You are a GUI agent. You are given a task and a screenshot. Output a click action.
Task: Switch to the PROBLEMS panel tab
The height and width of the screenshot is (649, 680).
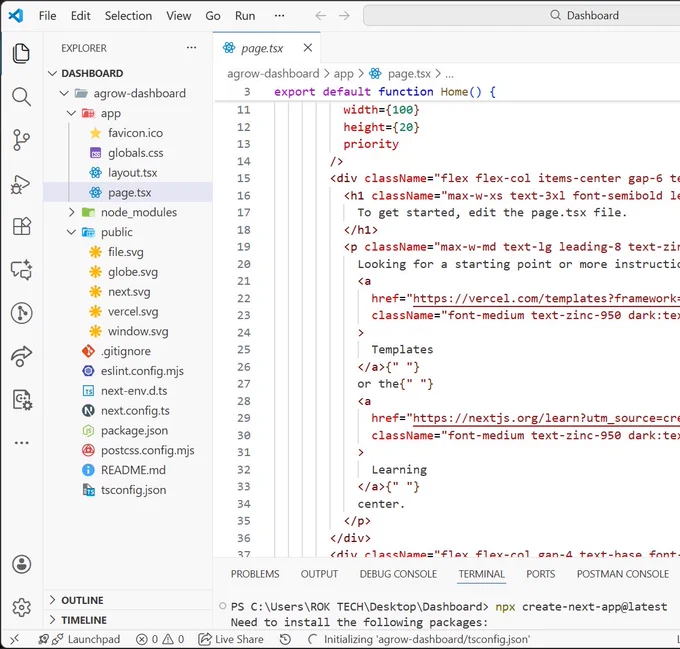point(255,574)
